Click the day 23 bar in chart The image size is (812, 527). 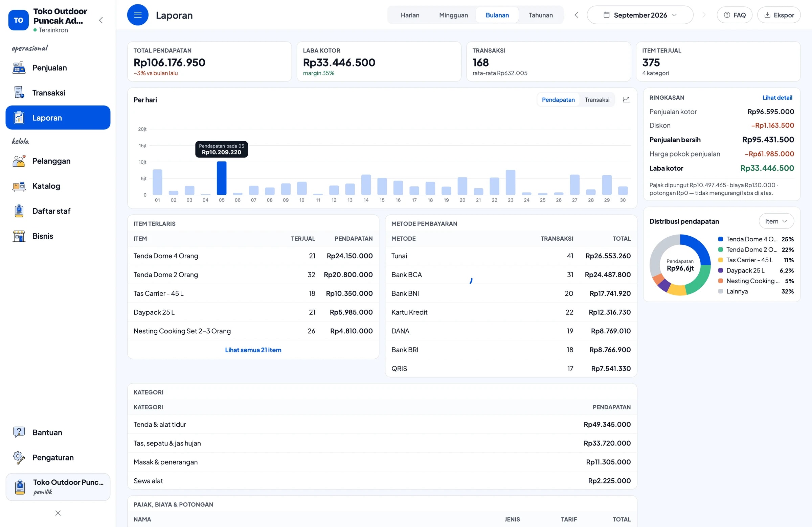pos(511,182)
